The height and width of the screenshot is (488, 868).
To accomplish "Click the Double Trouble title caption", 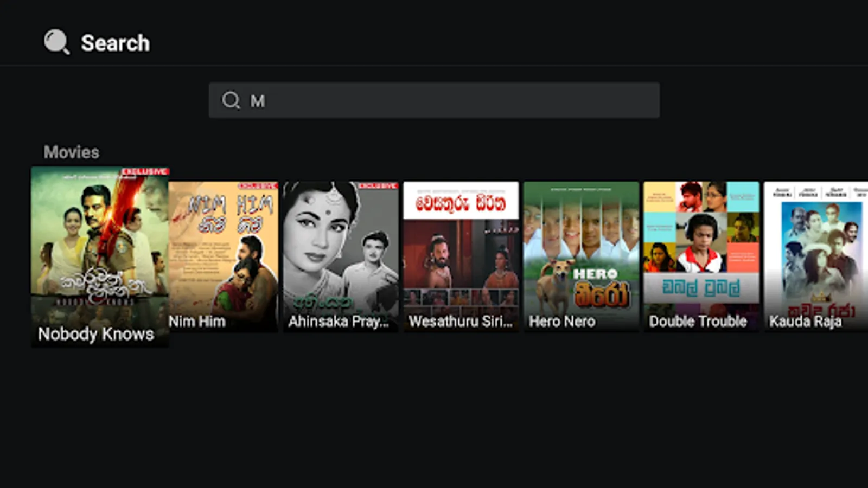I will pyautogui.click(x=698, y=322).
